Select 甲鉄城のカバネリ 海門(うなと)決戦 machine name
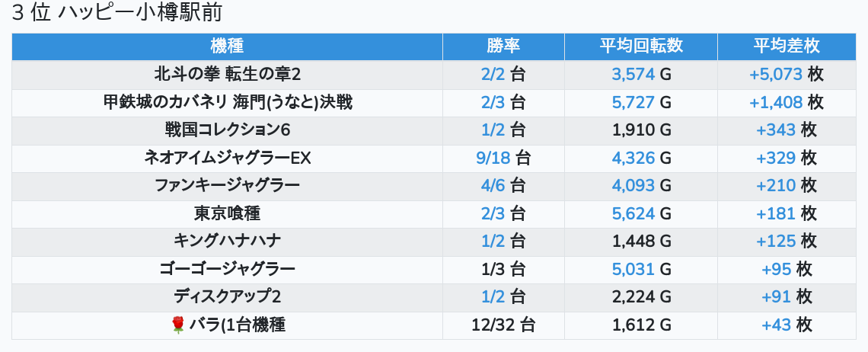 tap(227, 102)
